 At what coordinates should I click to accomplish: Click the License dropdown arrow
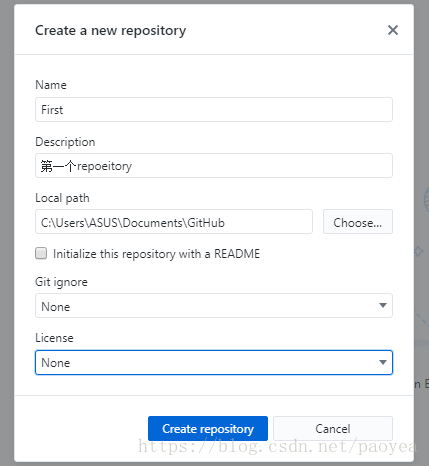click(x=383, y=362)
